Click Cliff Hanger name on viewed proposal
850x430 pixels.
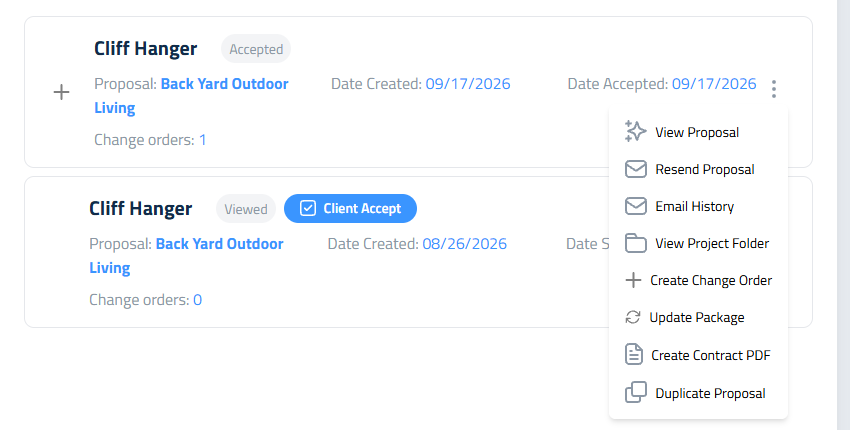(141, 209)
